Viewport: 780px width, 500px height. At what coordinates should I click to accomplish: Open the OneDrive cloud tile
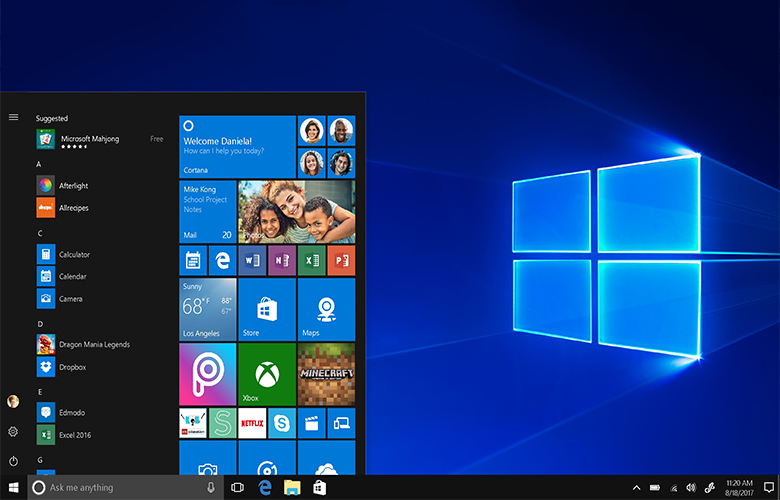click(x=326, y=458)
